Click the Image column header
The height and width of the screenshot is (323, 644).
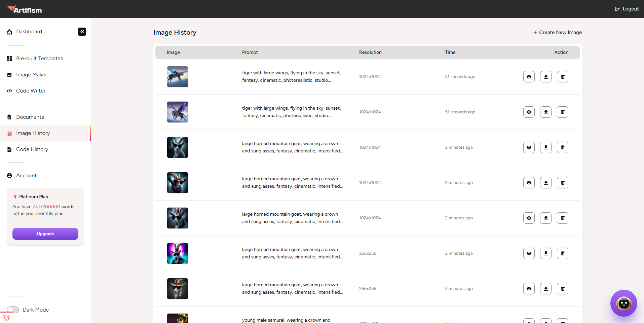coord(173,52)
